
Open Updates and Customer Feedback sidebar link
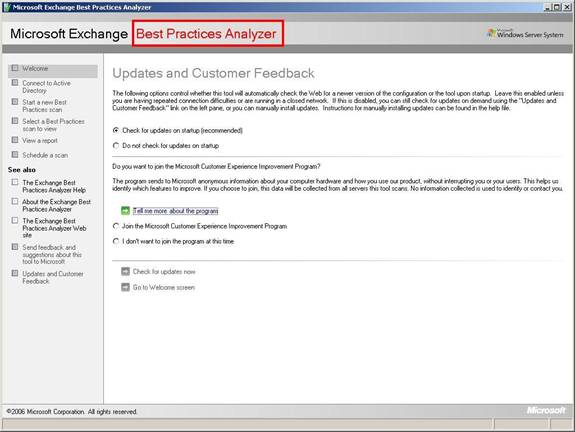pos(53,277)
